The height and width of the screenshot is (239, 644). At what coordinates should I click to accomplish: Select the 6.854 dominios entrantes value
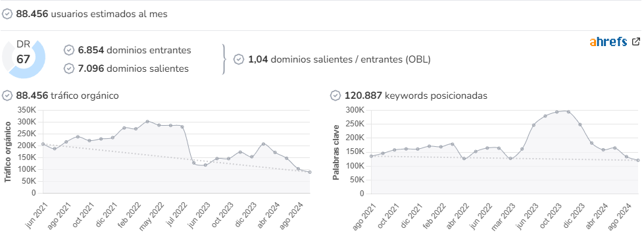(134, 50)
